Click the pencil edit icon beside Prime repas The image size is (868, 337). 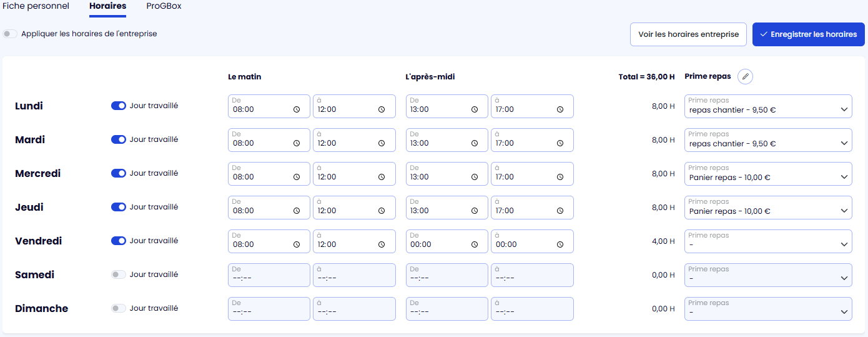click(745, 77)
